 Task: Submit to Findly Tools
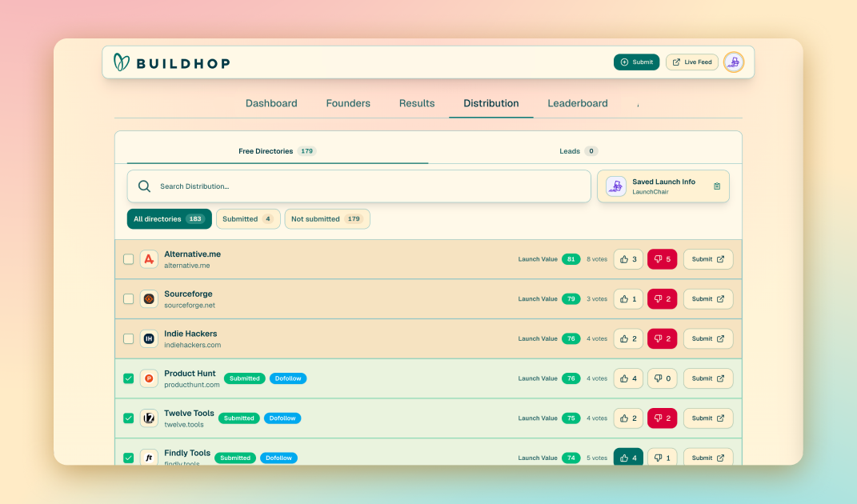pyautogui.click(x=708, y=457)
